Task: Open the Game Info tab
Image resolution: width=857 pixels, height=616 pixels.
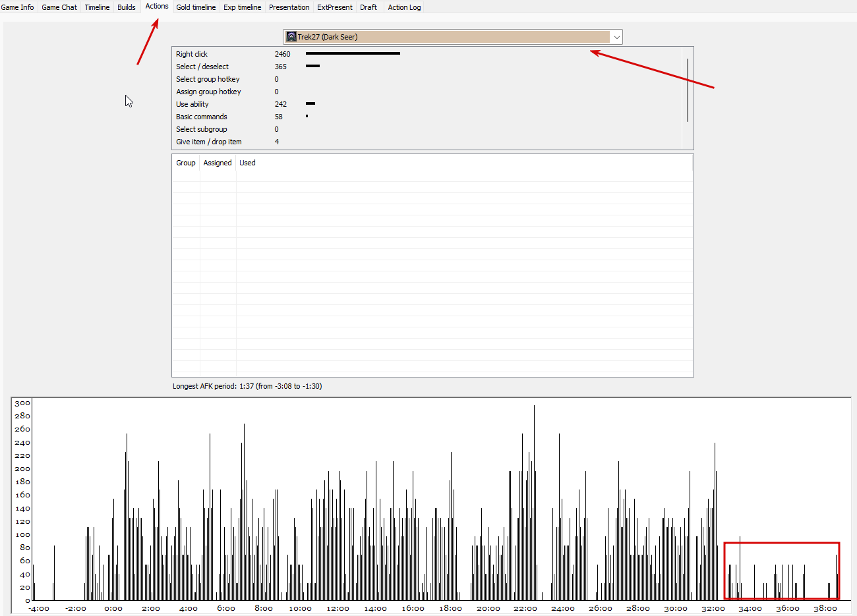Action: pyautogui.click(x=18, y=7)
